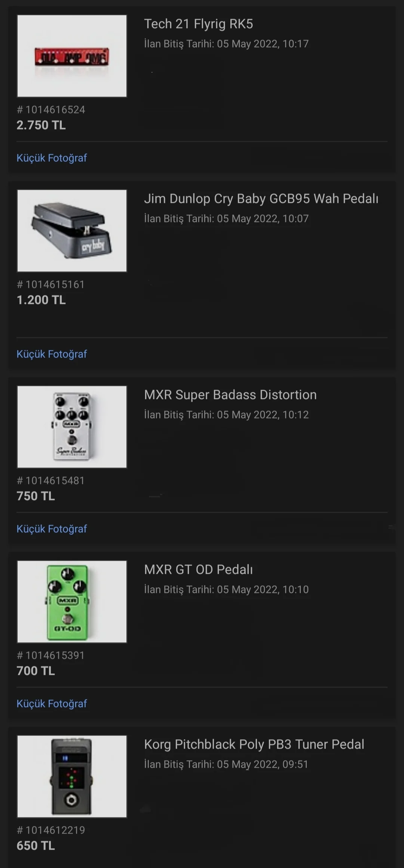
Task: Click listing number 1014616524
Action: click(x=51, y=110)
